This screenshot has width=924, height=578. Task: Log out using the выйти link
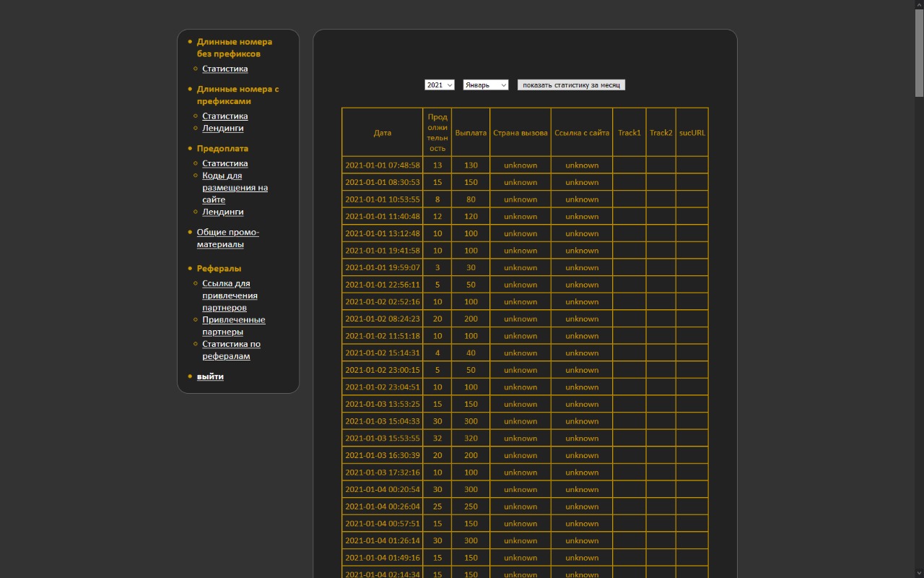pyautogui.click(x=210, y=376)
